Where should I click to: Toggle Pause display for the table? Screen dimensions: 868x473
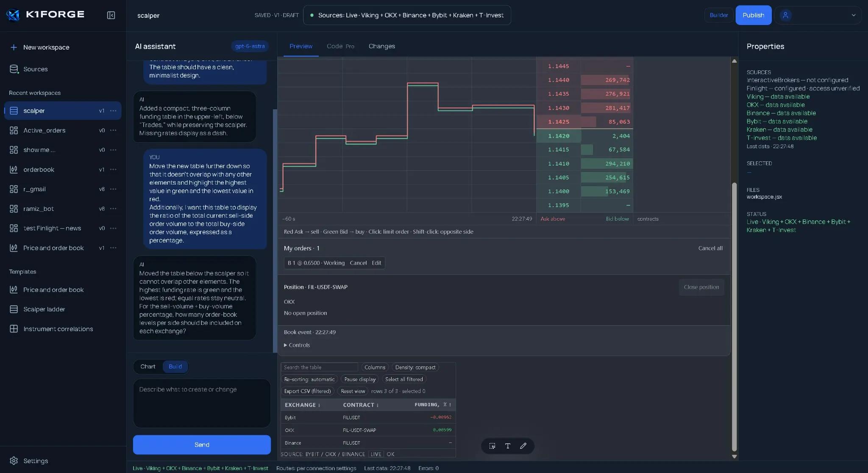360,379
